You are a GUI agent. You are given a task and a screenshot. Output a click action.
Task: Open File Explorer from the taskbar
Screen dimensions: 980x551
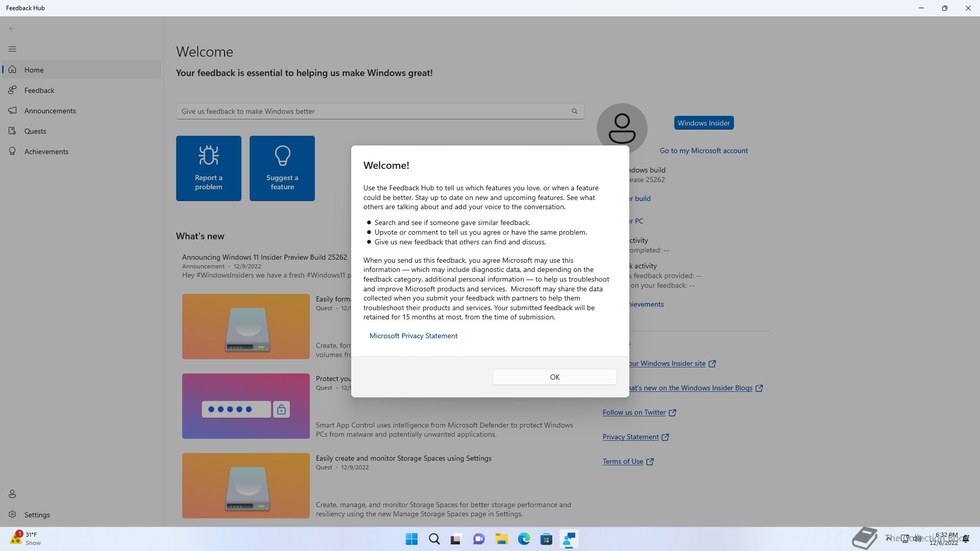pos(501,539)
